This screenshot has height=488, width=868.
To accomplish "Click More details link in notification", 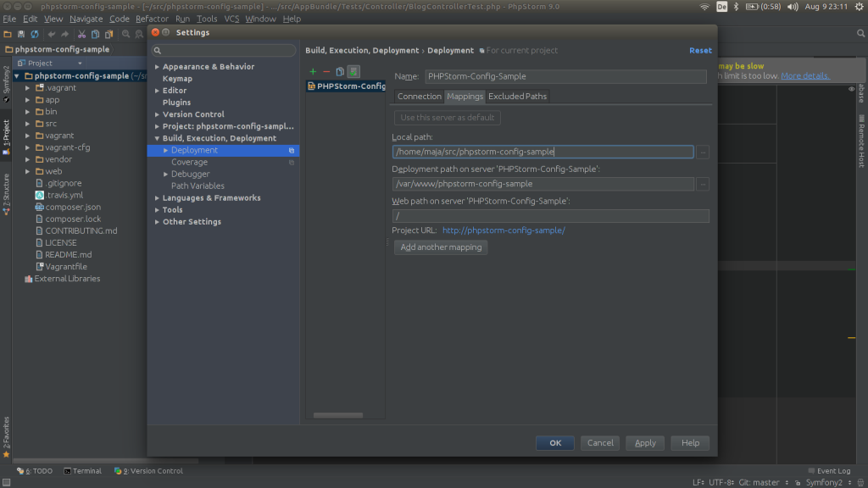I will tap(805, 75).
